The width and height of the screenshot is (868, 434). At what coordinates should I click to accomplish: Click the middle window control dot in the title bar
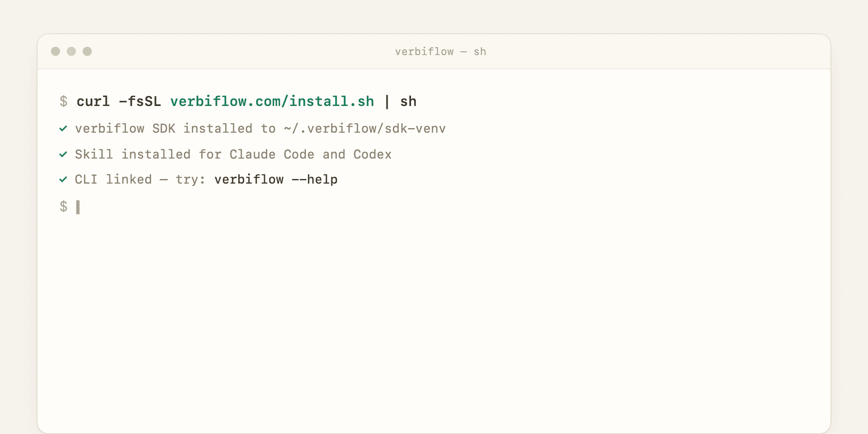tap(71, 51)
